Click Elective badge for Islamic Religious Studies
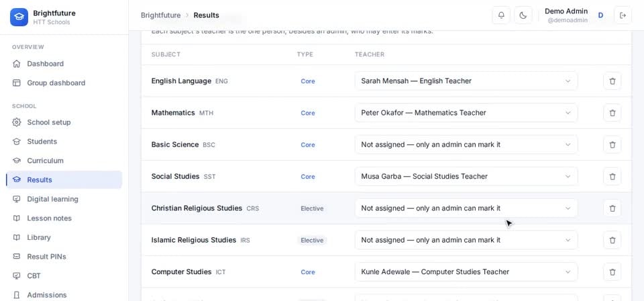Image resolution: width=644 pixels, height=301 pixels. click(x=312, y=240)
